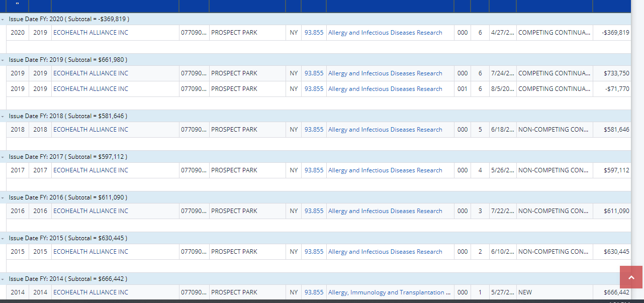Click the 93.855 link in the 2016 row
644x303 pixels.
(314, 211)
